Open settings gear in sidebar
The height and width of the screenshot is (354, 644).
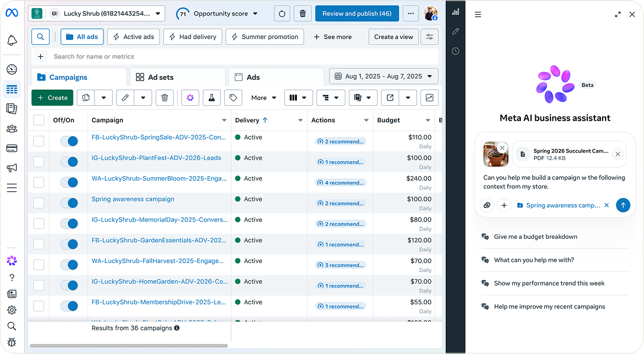pos(12,310)
